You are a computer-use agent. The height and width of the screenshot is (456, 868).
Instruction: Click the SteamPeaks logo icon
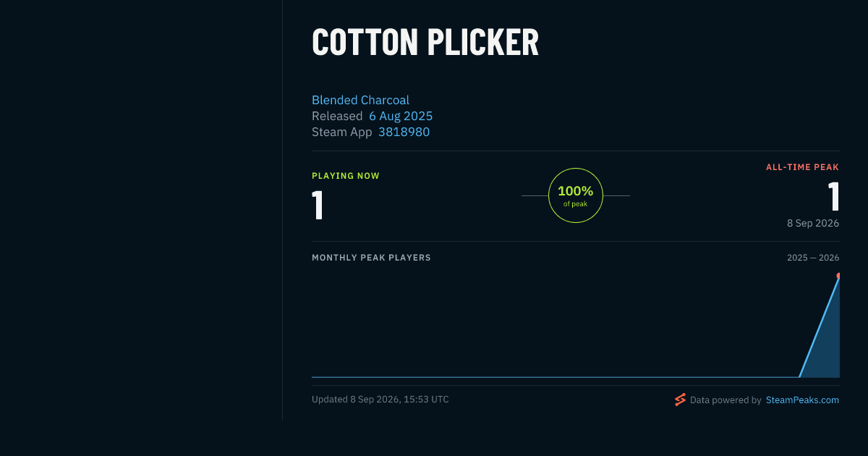point(680,400)
